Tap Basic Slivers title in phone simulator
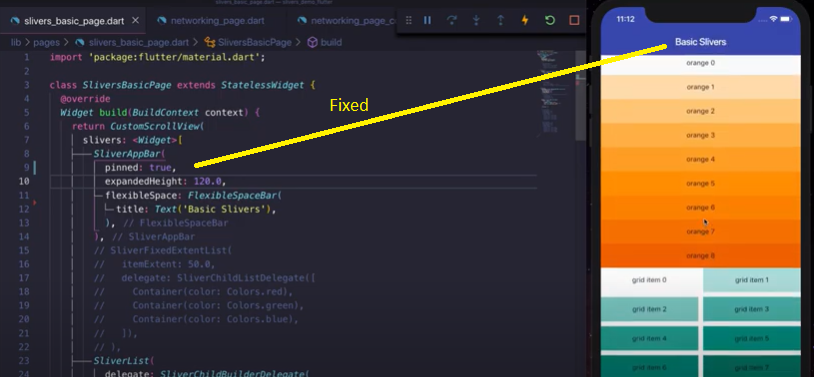This screenshot has width=814, height=377. 700,42
